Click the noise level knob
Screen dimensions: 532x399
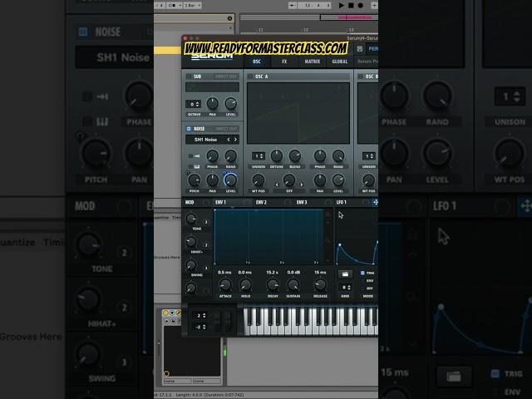[230, 180]
